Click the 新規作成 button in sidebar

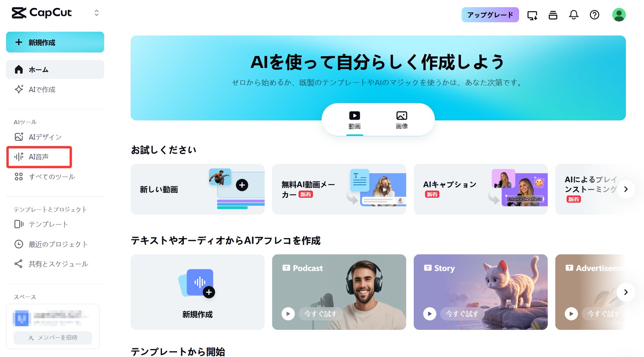pos(55,42)
